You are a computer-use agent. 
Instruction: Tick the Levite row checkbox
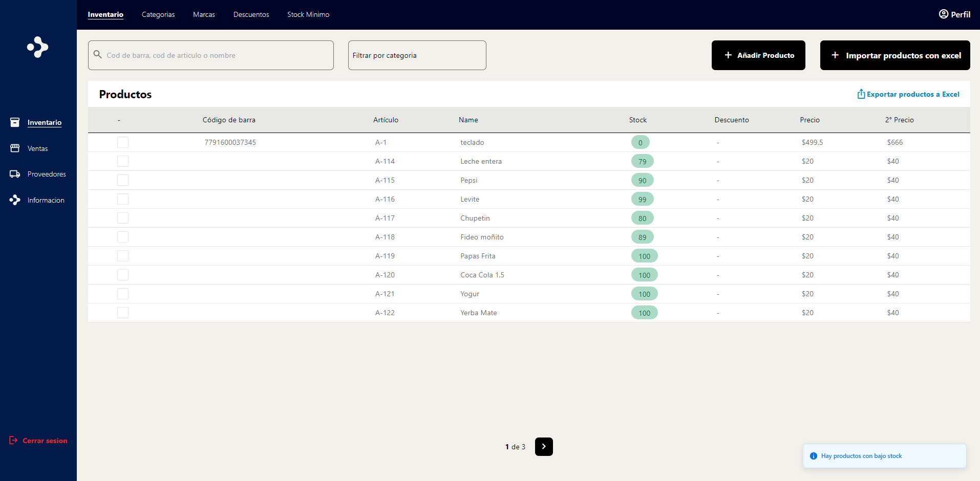(123, 199)
